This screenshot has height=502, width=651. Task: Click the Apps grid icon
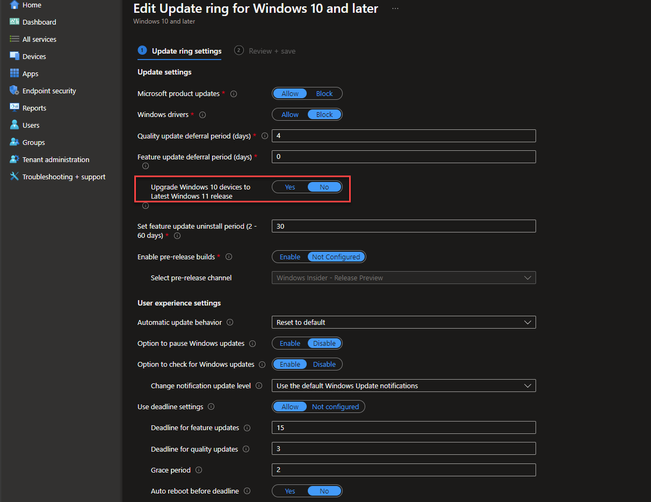(x=15, y=73)
